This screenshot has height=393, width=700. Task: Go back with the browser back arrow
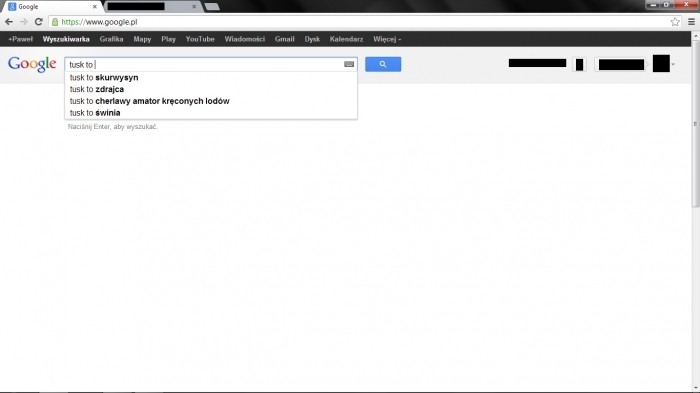click(x=9, y=22)
